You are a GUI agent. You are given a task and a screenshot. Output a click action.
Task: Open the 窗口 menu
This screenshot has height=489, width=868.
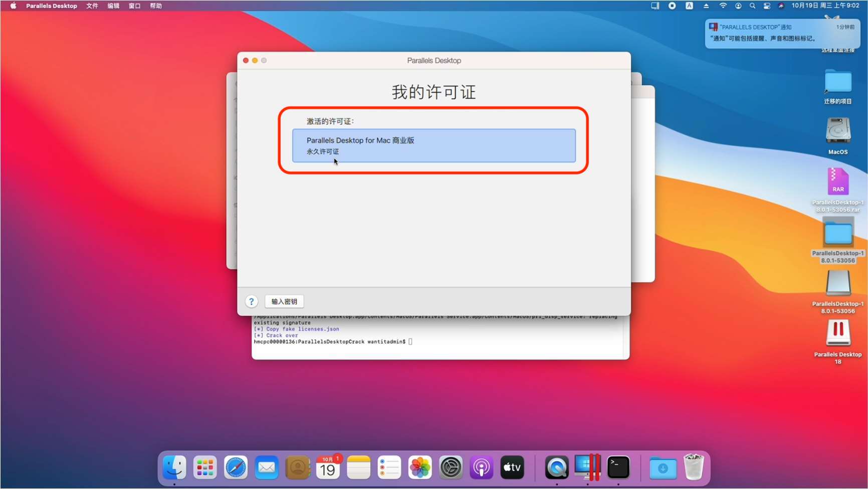(134, 6)
